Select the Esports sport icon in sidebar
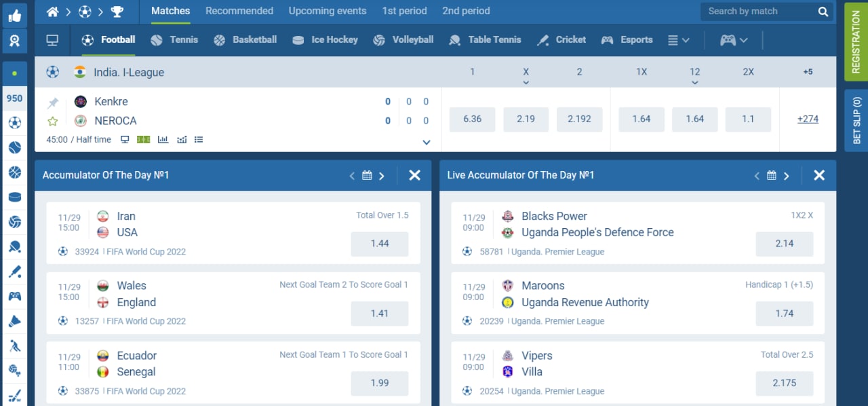 14,296
